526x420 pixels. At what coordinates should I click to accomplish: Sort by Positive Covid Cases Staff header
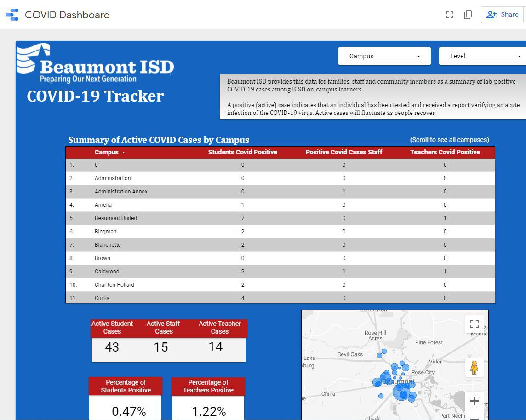point(344,152)
